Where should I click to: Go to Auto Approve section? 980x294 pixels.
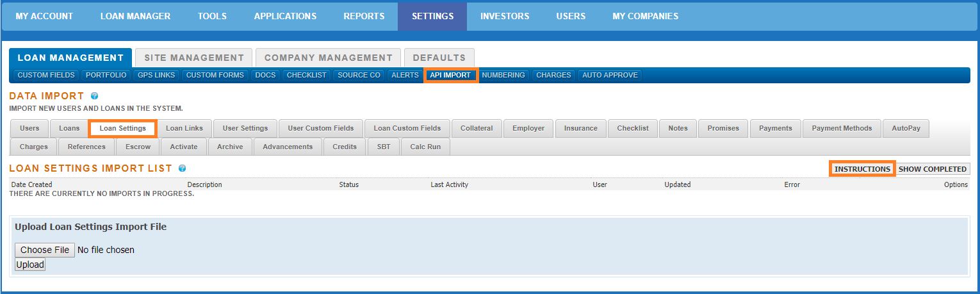tap(610, 75)
